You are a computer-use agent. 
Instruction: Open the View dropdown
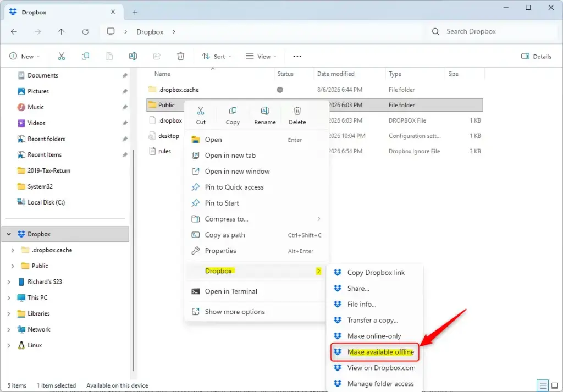(x=261, y=57)
